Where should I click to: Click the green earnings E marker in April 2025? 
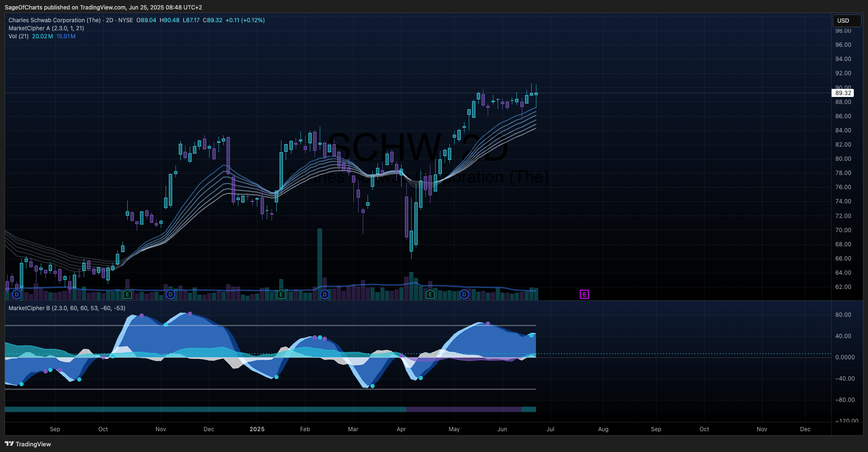click(430, 295)
